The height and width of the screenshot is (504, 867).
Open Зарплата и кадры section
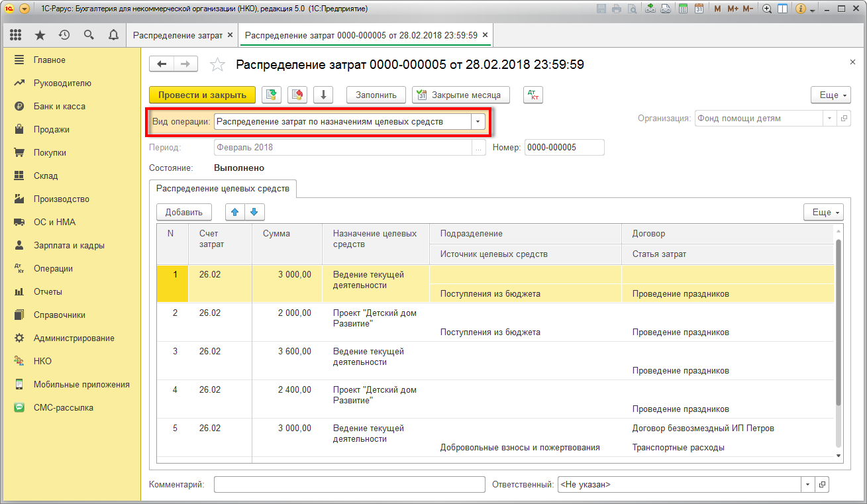[x=69, y=245]
